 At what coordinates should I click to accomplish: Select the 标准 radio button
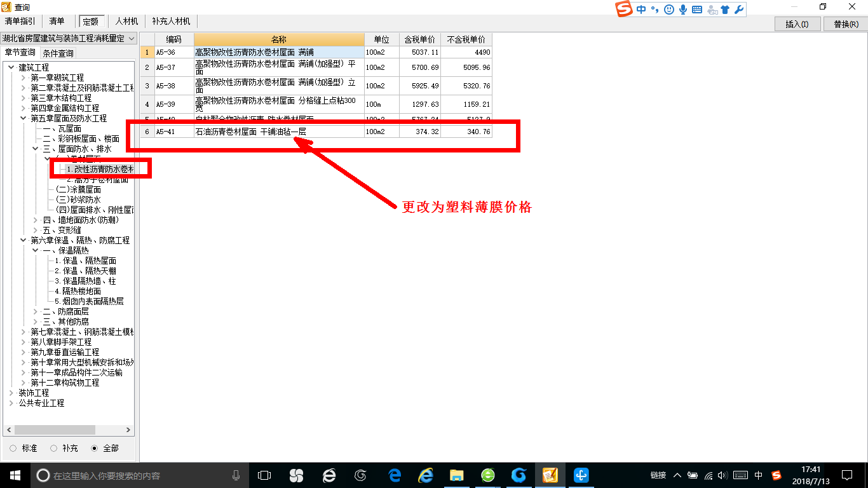click(13, 448)
